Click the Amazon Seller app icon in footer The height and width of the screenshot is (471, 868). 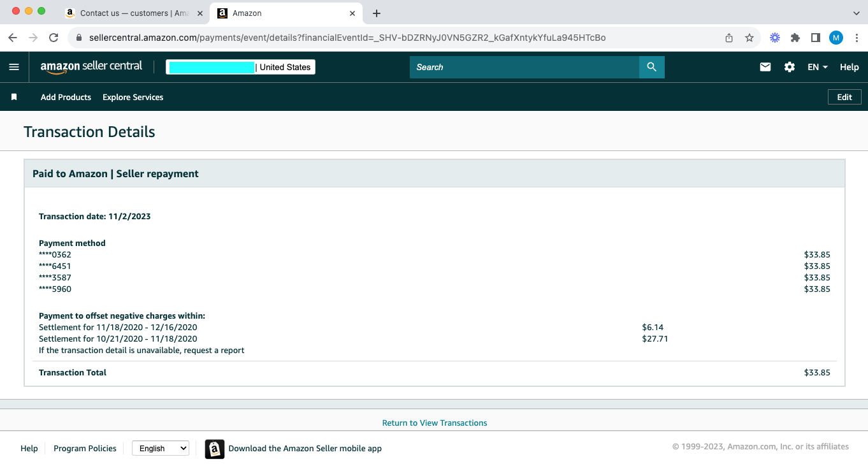point(215,449)
